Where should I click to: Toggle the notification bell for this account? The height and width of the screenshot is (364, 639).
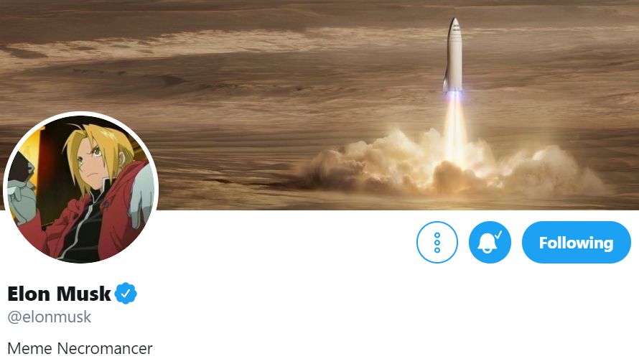tap(490, 243)
